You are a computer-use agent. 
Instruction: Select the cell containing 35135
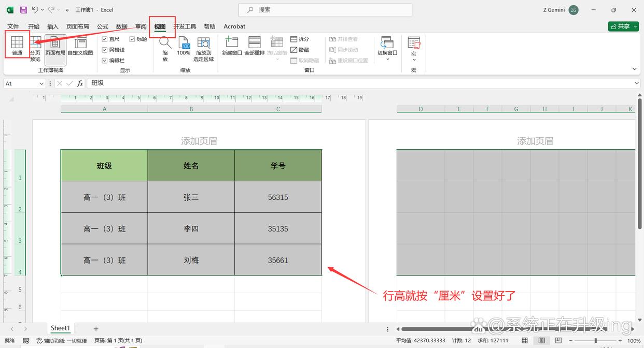[x=278, y=229]
